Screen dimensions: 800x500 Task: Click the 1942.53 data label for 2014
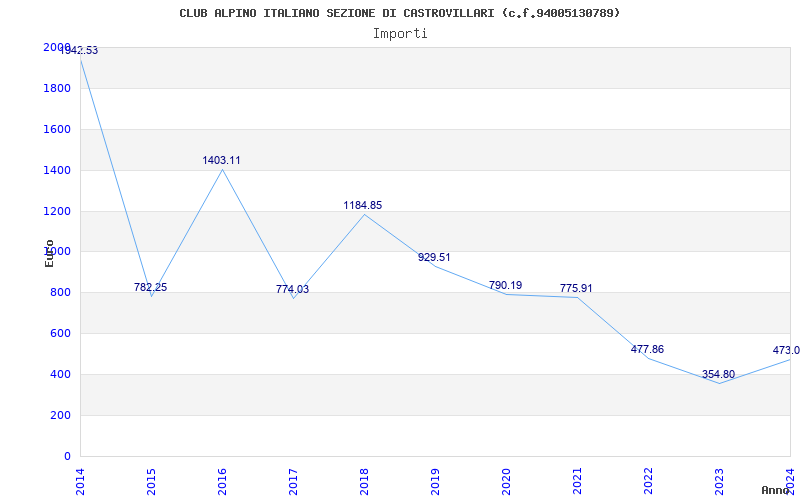coord(79,51)
